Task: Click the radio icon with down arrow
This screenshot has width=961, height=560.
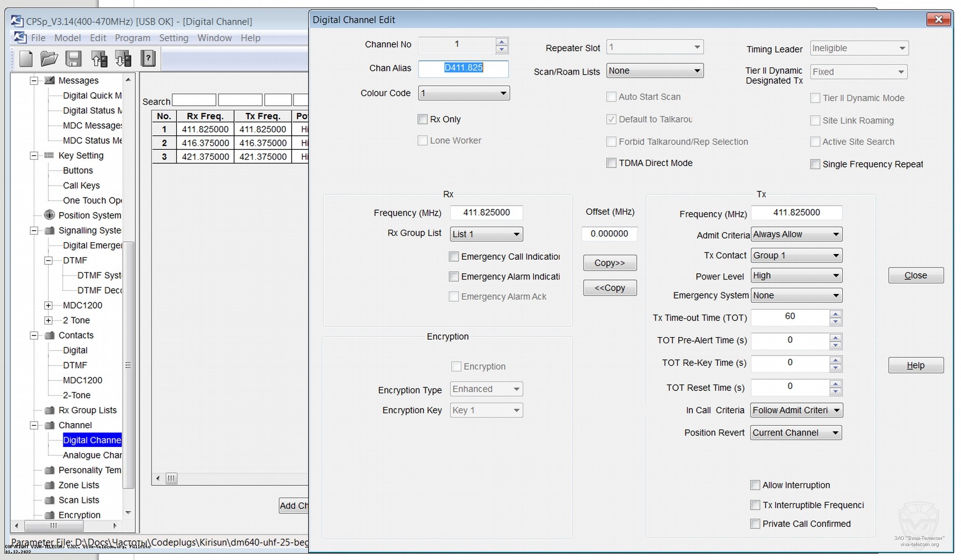Action: [123, 59]
